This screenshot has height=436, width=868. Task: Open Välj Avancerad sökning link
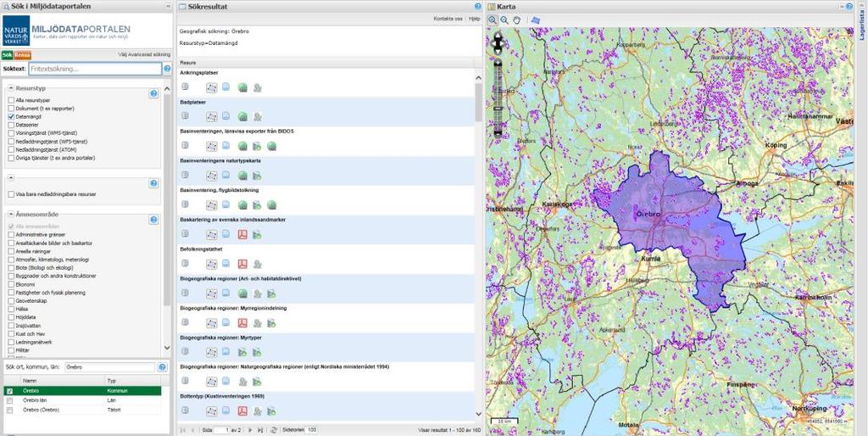(144, 55)
